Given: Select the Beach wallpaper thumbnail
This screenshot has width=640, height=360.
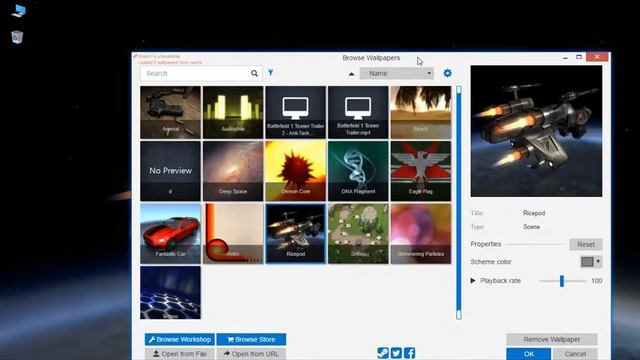Looking at the screenshot, I should pos(421,112).
